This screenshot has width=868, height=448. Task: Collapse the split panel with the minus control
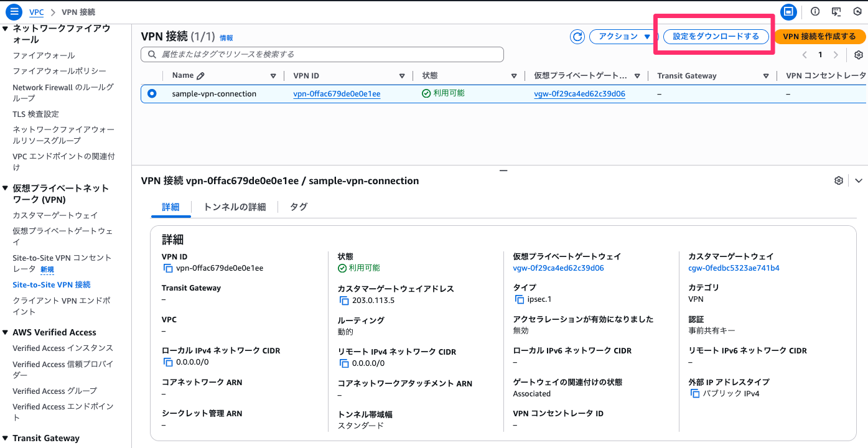503,170
